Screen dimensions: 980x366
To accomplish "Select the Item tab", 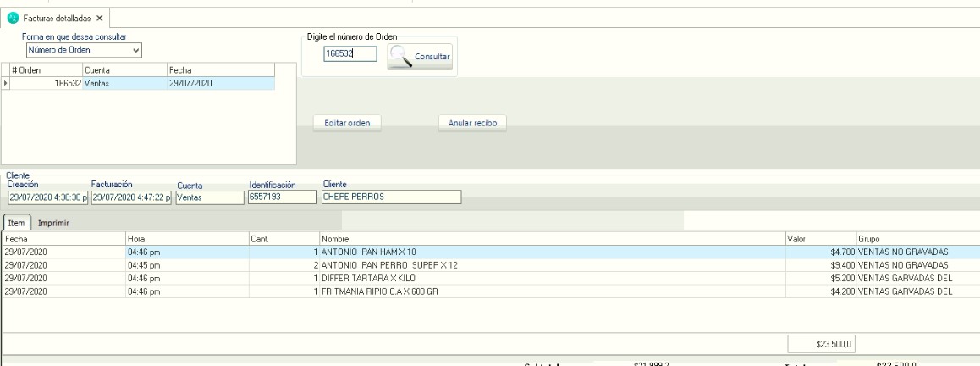I will coord(16,223).
